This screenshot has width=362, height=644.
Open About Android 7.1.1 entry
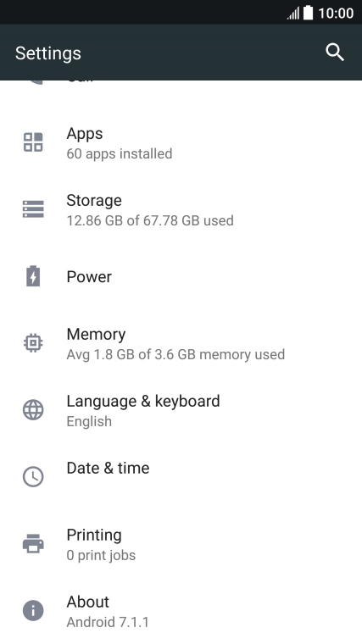(181, 611)
